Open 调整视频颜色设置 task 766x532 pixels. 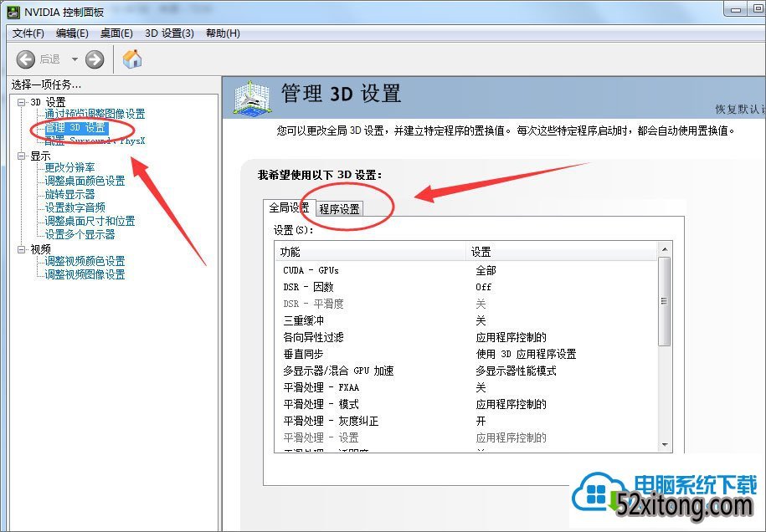85,261
